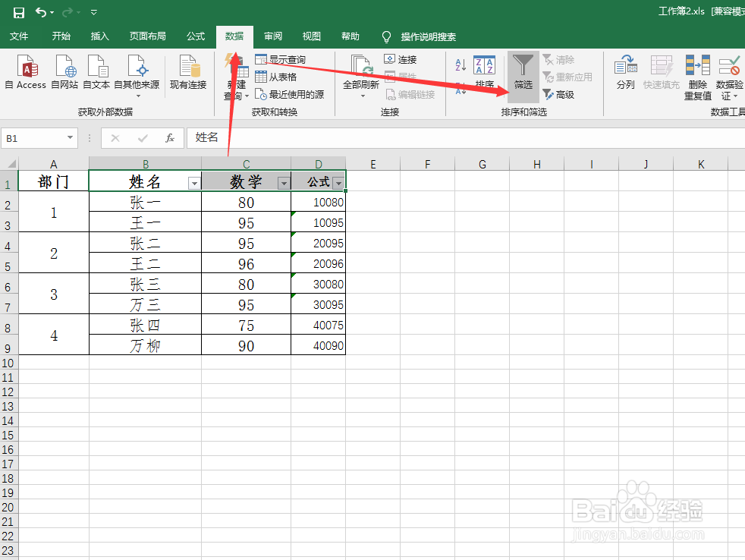The image size is (745, 560).
Task: Click the 从表格 command
Action: pos(276,77)
